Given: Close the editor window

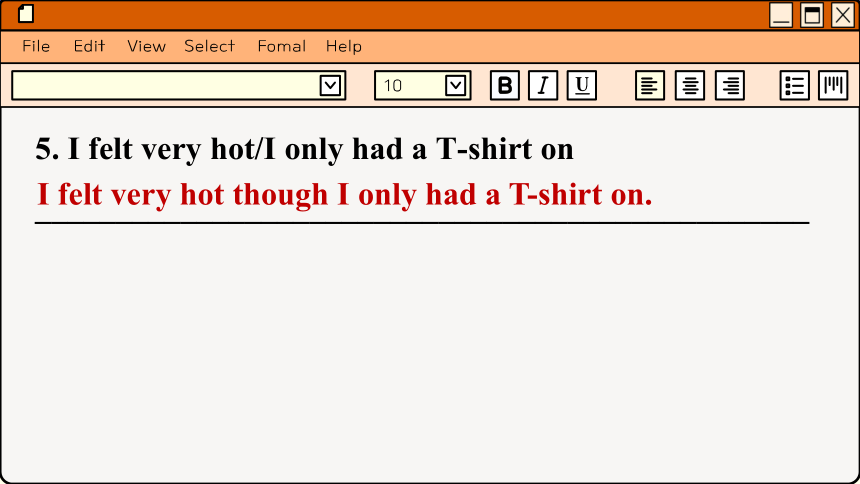Looking at the screenshot, I should click(x=843, y=15).
